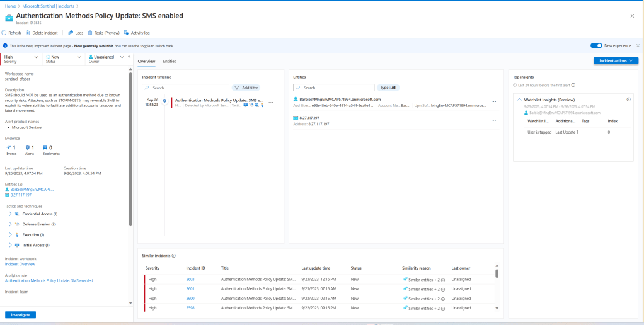Open the Status dropdown showing New

tap(63, 59)
